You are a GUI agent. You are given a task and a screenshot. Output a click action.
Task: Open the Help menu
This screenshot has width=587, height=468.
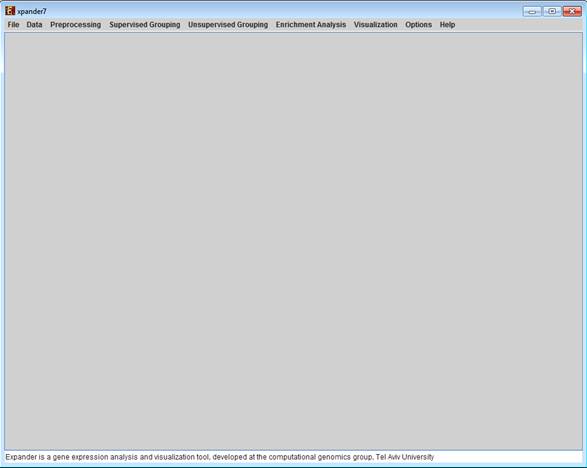point(447,25)
